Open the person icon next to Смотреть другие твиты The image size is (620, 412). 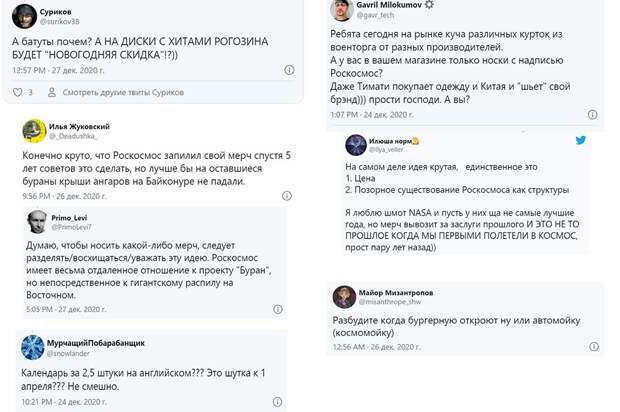pos(51,93)
